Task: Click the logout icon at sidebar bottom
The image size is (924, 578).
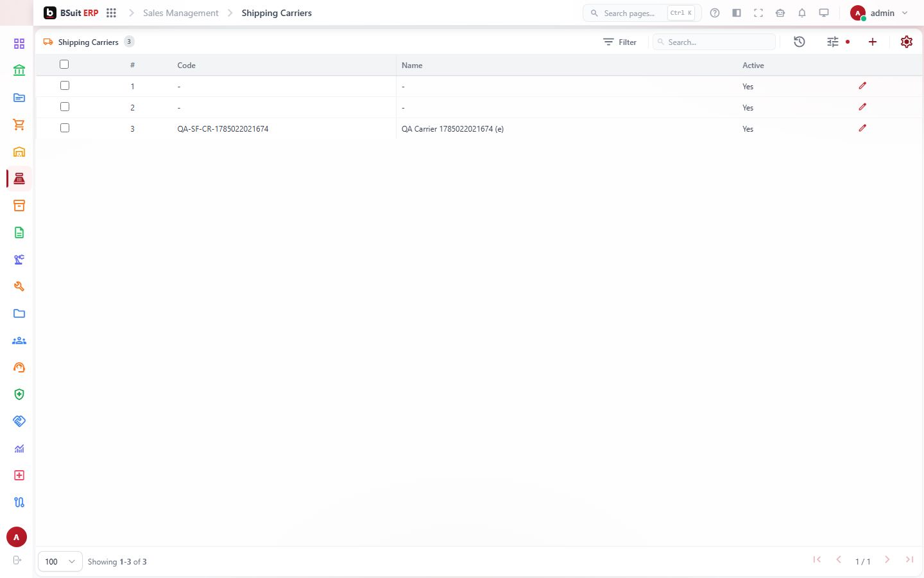Action: 17,560
